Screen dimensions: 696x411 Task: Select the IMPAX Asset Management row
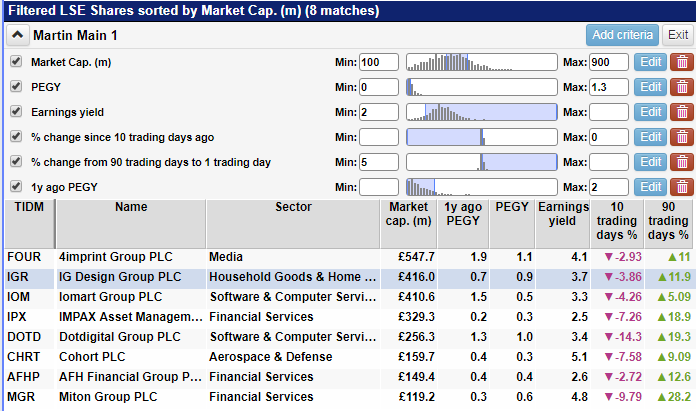tap(349, 317)
